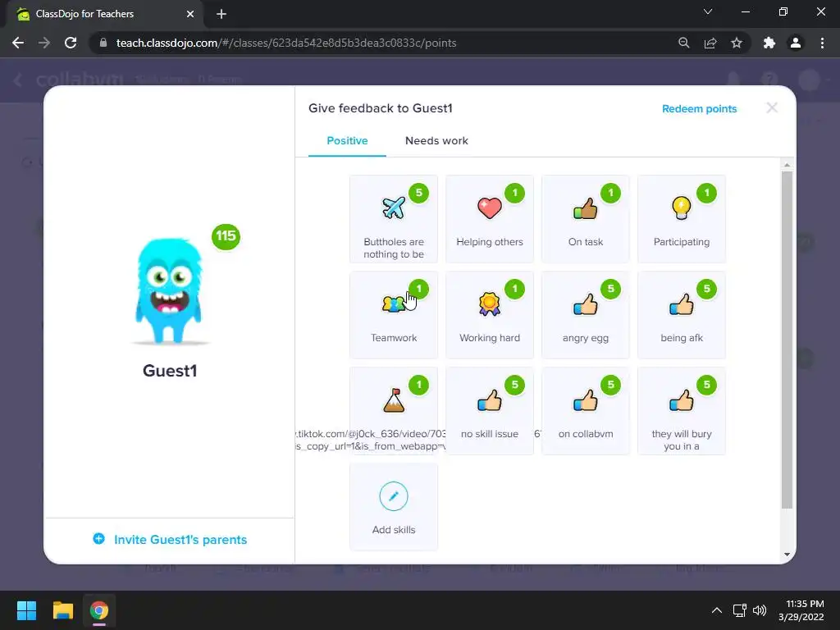The width and height of the screenshot is (840, 630).
Task: Switch to the Positive tab
Action: coord(347,141)
